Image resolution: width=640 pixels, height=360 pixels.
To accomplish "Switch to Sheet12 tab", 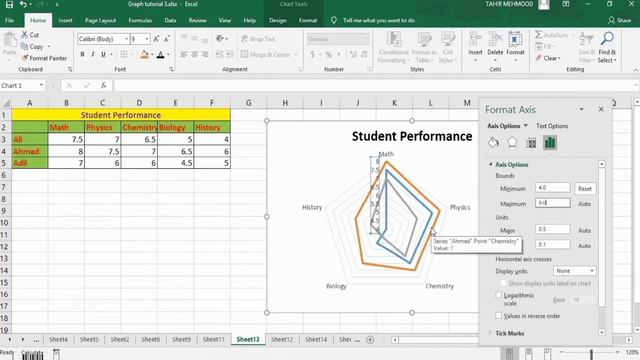I will pos(282,339).
